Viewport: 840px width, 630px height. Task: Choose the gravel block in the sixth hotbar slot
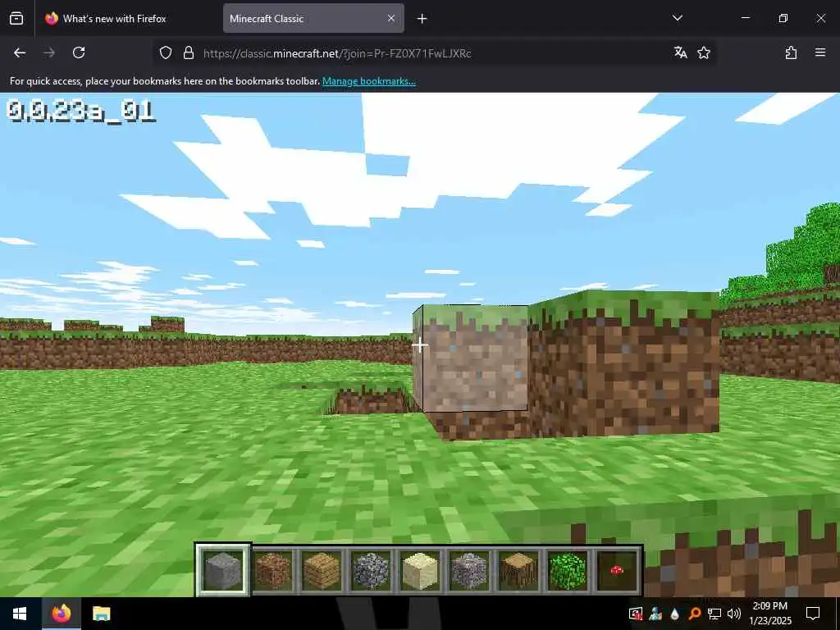point(469,570)
